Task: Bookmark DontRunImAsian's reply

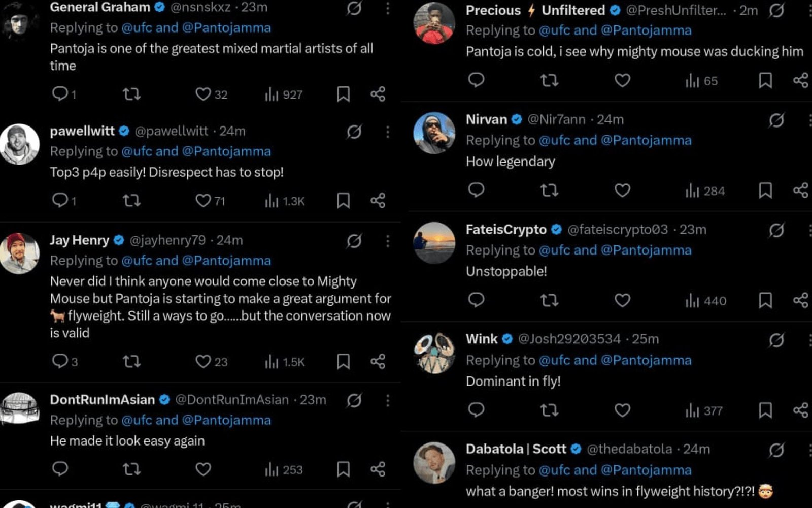Action: (x=343, y=469)
